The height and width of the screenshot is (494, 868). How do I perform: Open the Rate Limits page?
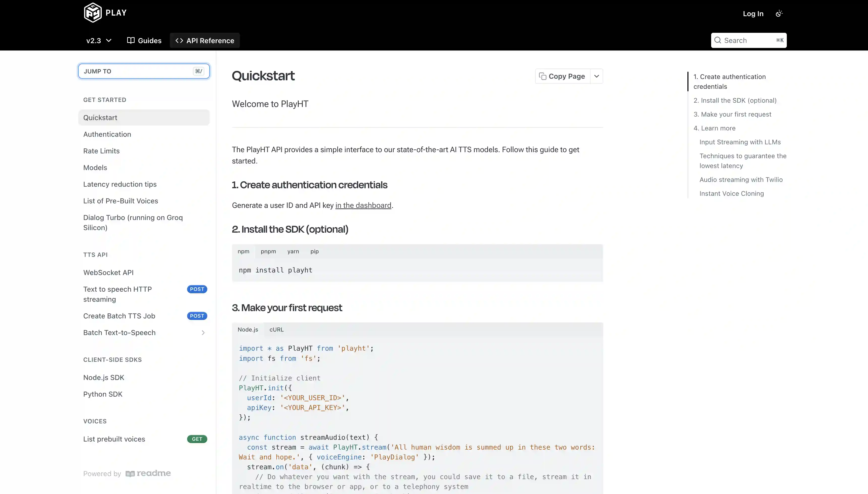[x=144, y=151]
